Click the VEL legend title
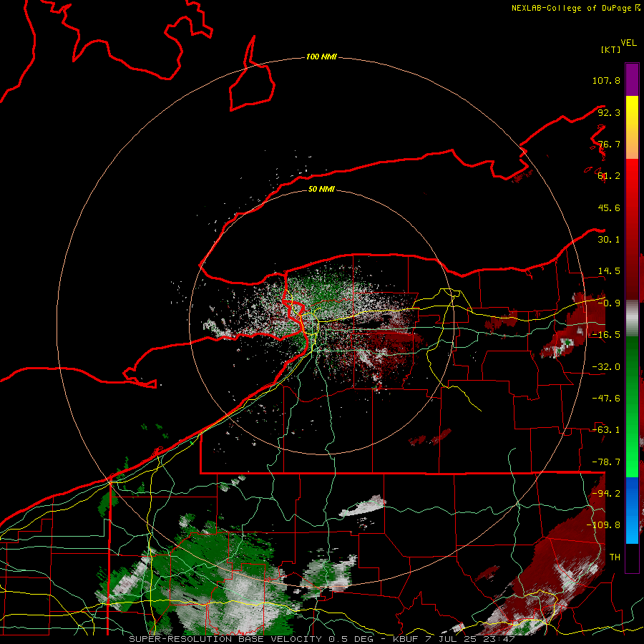This screenshot has height=644, width=644. 628,43
